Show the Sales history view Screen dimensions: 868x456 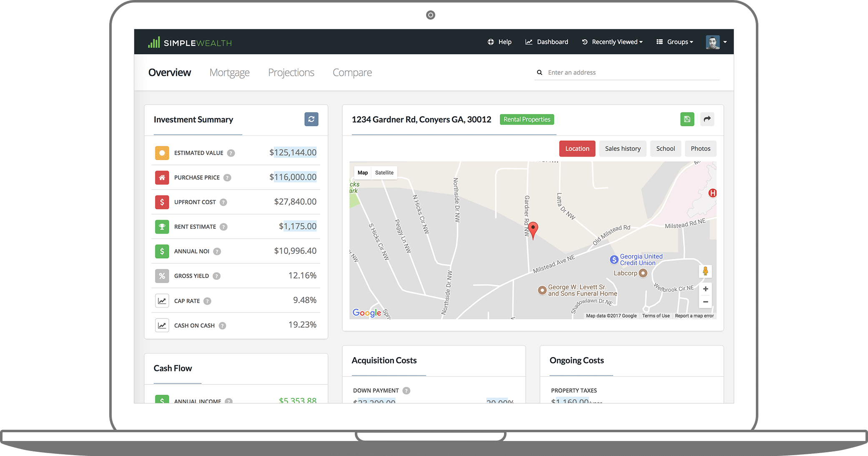pos(622,149)
